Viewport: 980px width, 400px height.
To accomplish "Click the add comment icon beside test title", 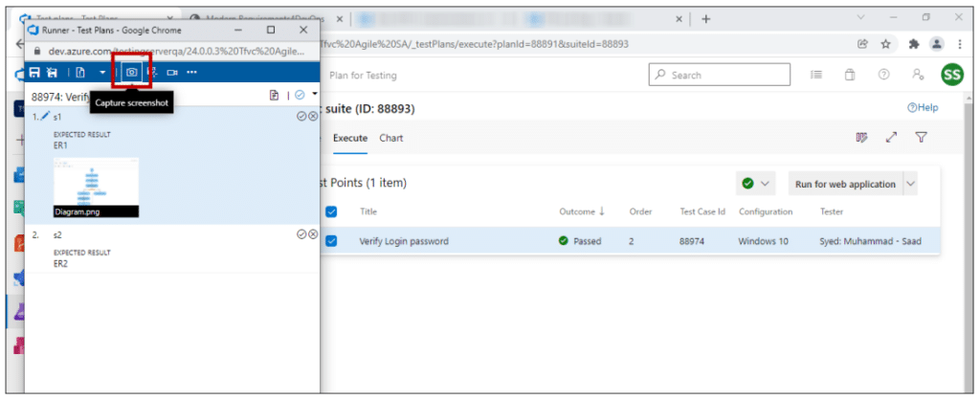I will point(274,95).
